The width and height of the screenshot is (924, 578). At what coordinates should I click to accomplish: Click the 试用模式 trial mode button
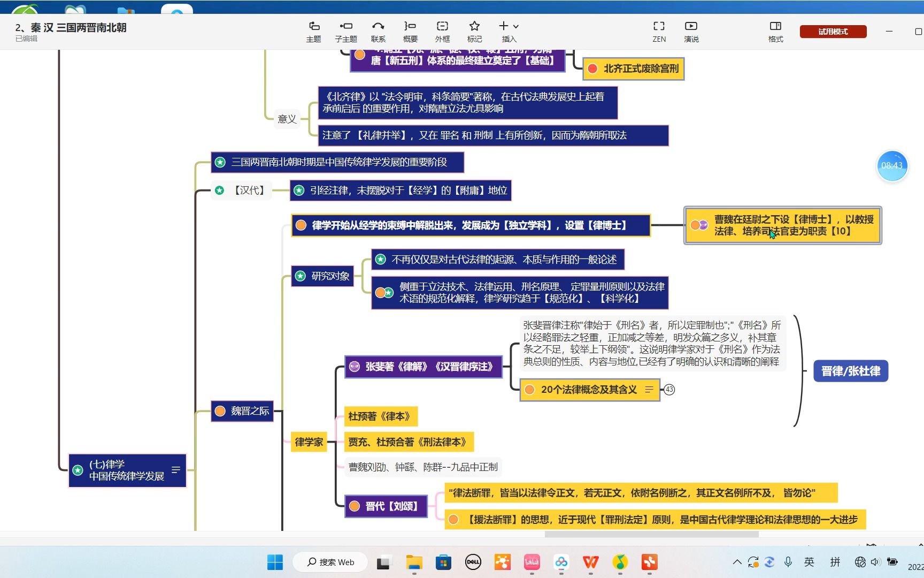coord(833,32)
